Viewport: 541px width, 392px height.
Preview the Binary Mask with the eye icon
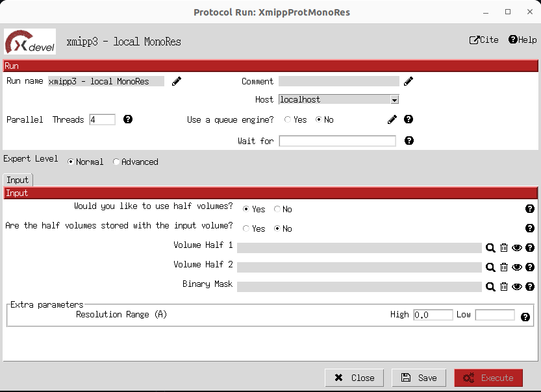(x=517, y=286)
